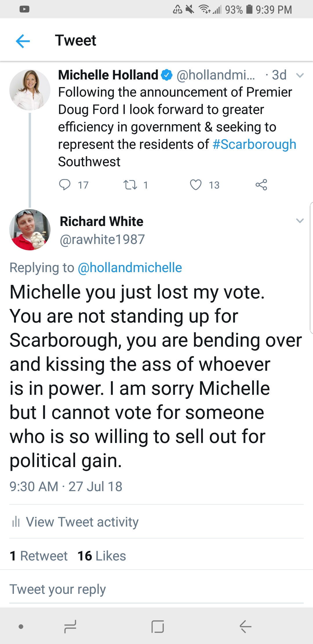Open Richard White's profile picture

(30, 229)
